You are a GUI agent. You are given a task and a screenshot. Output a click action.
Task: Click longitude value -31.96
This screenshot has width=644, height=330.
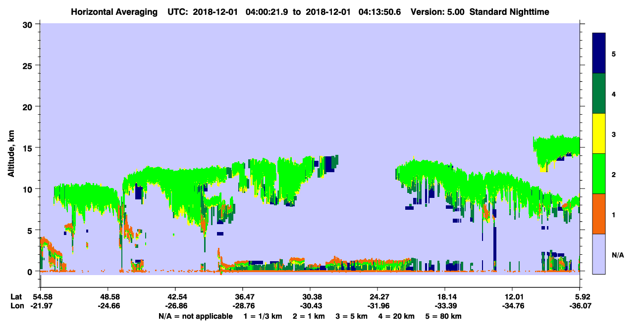[x=377, y=306]
